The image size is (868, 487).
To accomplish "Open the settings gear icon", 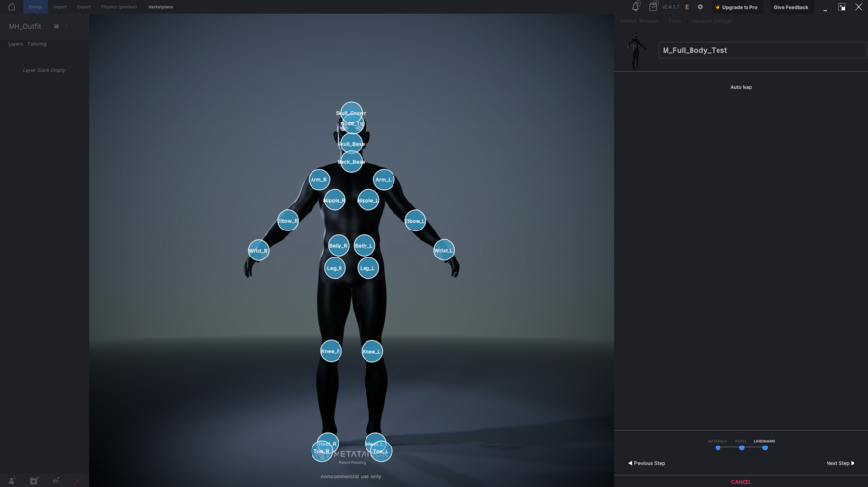I will click(700, 7).
